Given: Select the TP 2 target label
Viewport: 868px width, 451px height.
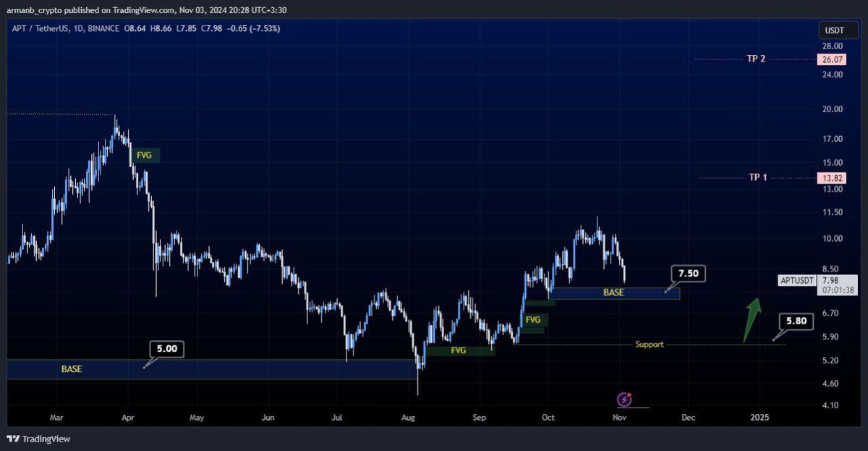Looking at the screenshot, I should click(756, 59).
